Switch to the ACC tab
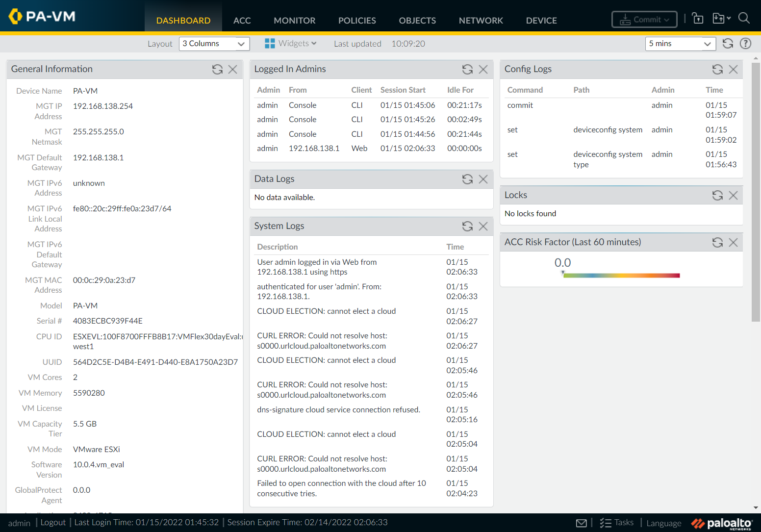761x532 pixels. click(x=242, y=21)
